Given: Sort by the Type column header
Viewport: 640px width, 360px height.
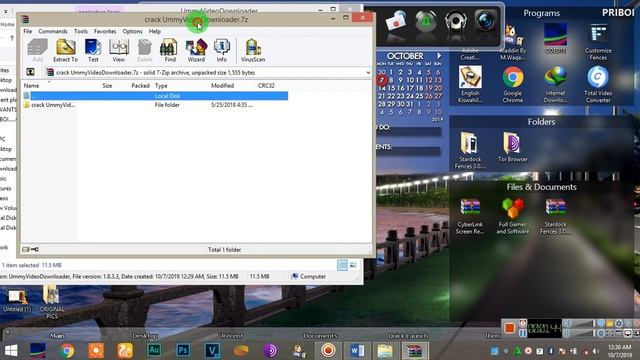Looking at the screenshot, I should (161, 86).
